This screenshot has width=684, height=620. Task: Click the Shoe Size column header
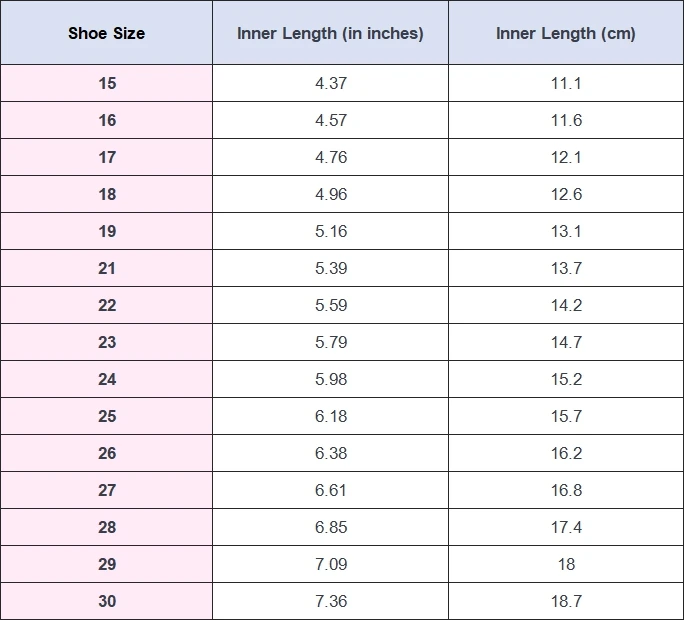point(106,33)
